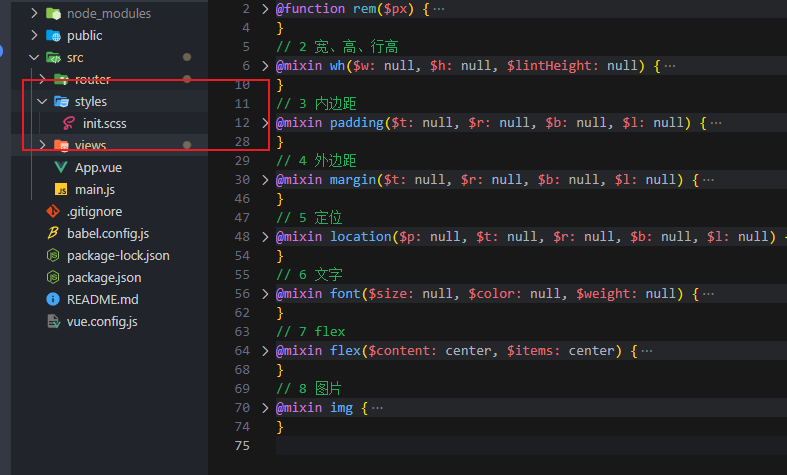Click the folded ellipsis after the img mixin
The height and width of the screenshot is (475, 787).
377,408
